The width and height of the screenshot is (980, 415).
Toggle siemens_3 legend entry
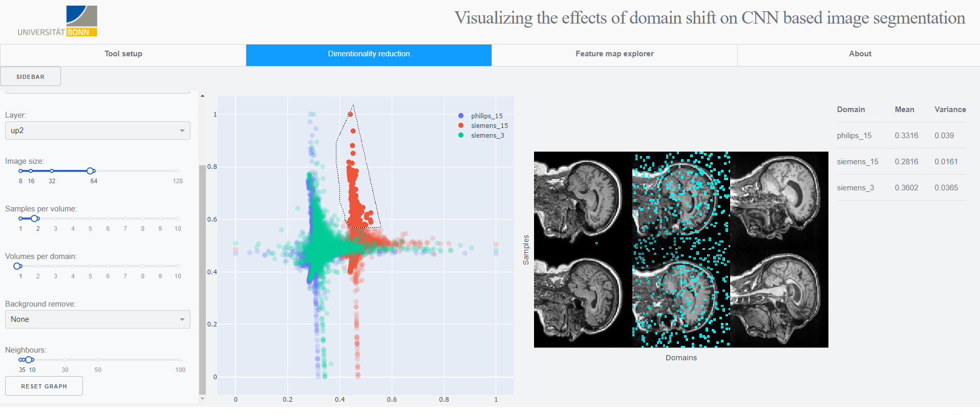pos(481,136)
